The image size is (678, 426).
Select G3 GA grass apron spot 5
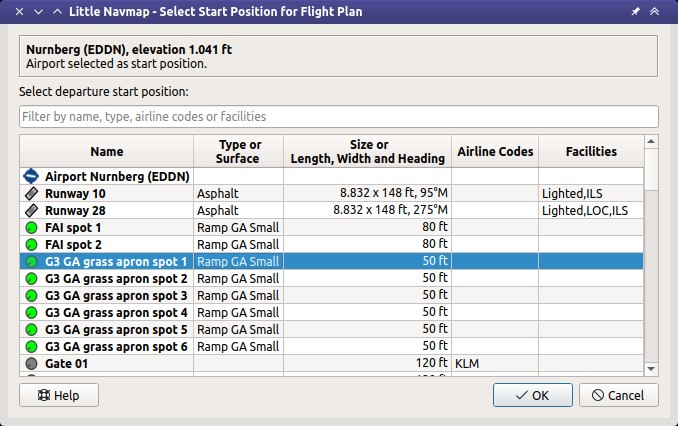point(332,330)
